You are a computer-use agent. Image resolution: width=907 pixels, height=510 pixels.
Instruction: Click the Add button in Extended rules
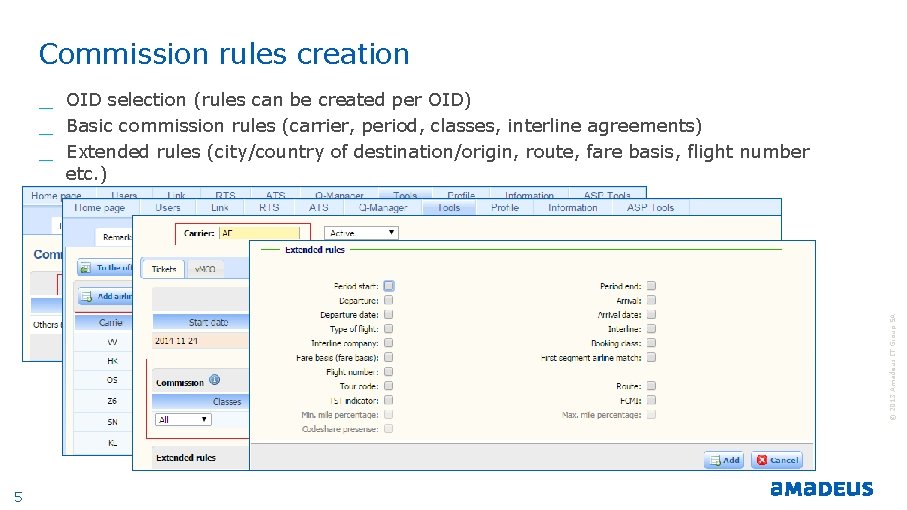[x=724, y=460]
